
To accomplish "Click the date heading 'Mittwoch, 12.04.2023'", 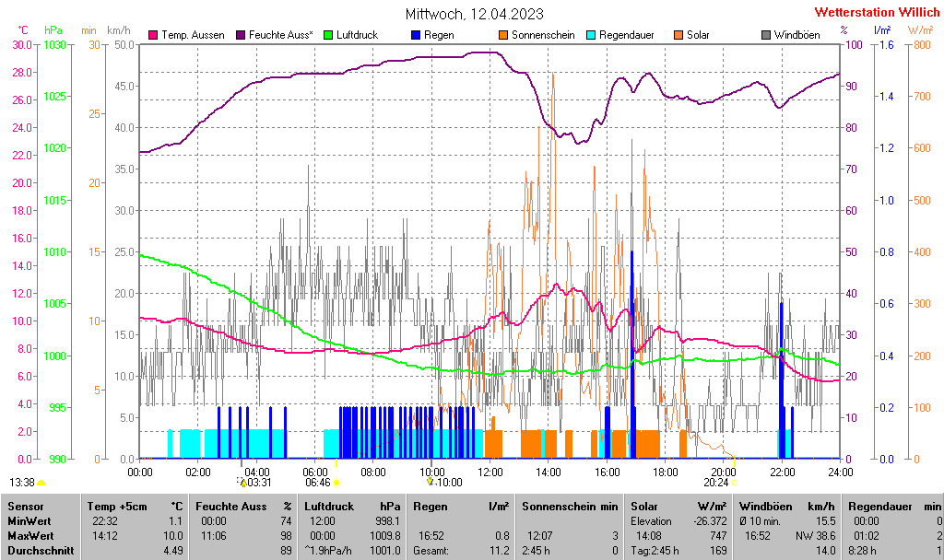I will click(x=475, y=14).
